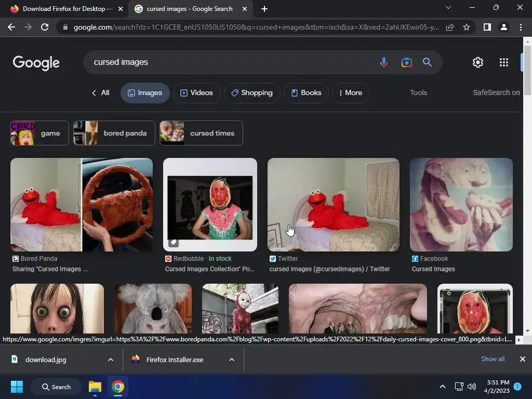Click the address bar URL

pos(256,27)
